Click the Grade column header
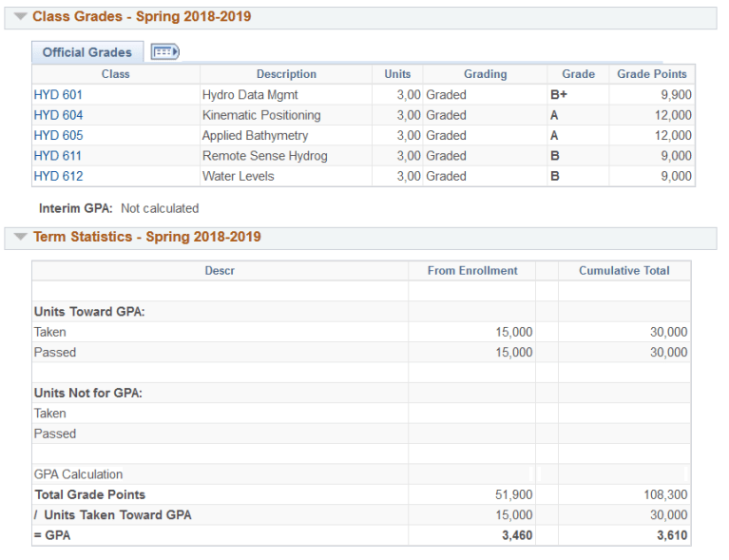 (578, 74)
